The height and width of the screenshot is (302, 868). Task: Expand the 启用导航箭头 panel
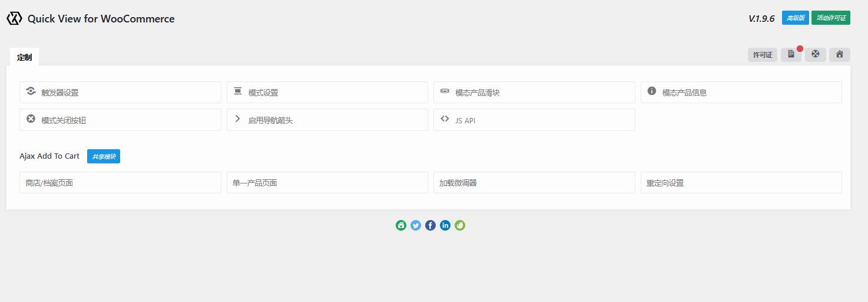[x=327, y=120]
